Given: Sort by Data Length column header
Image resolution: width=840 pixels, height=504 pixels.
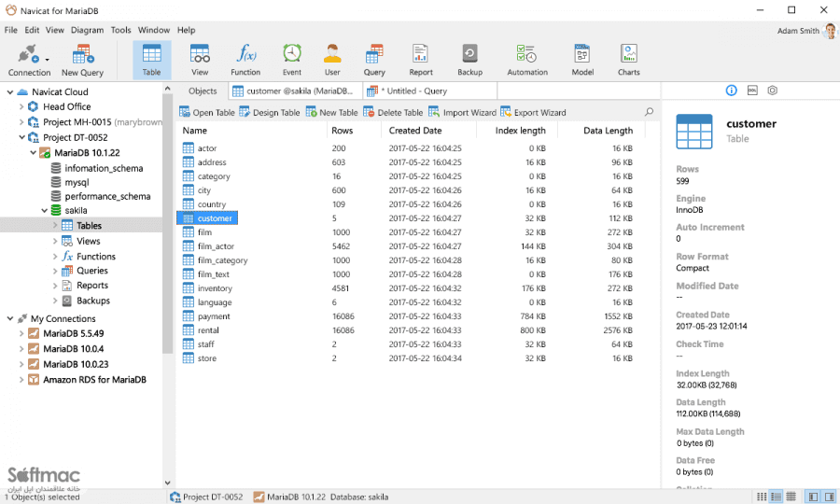Looking at the screenshot, I should point(602,130).
